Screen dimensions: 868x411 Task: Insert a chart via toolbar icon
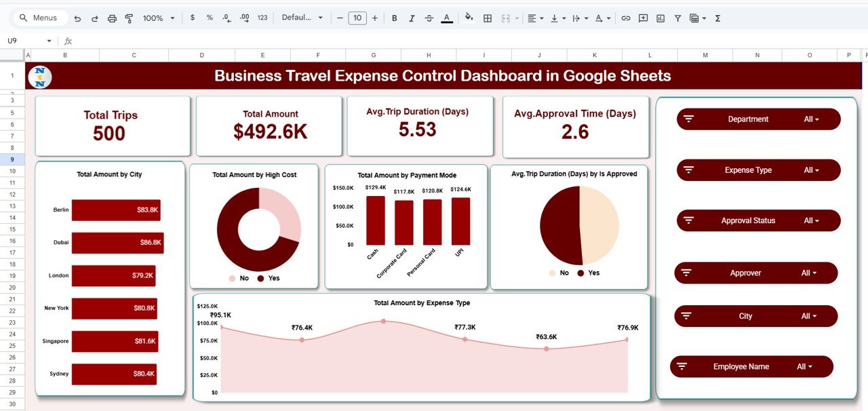(660, 18)
